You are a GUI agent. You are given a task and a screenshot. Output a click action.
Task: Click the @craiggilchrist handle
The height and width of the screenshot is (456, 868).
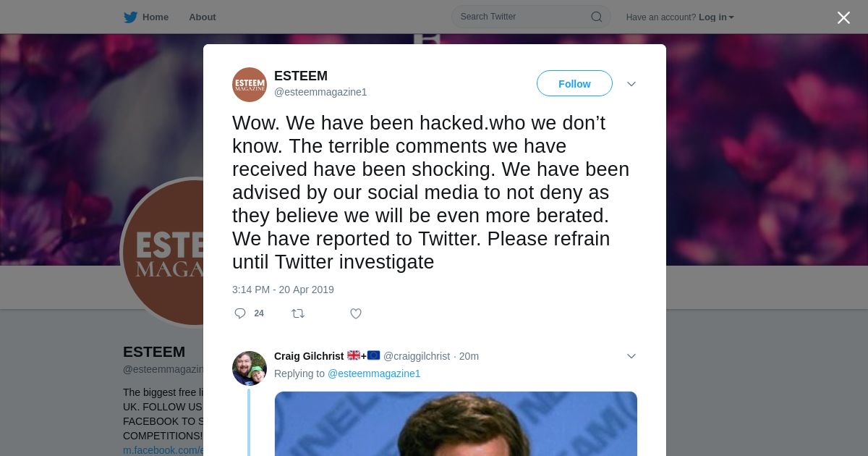click(416, 356)
